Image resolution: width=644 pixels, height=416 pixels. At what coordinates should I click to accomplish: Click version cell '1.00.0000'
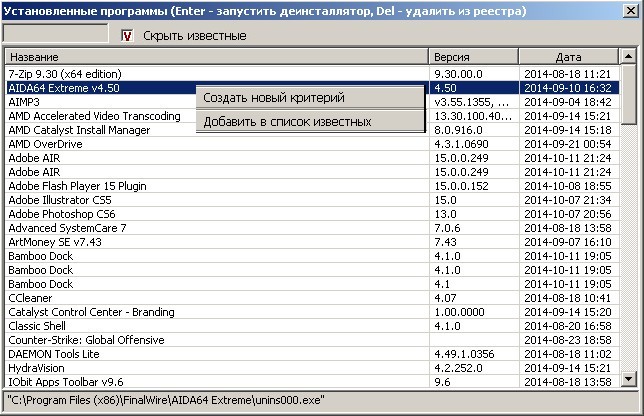pos(474,312)
